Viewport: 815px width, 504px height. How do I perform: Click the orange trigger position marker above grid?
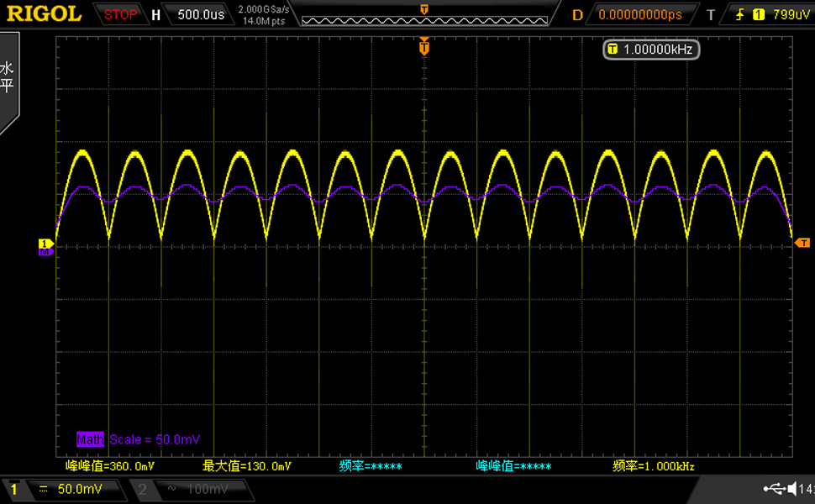pyautogui.click(x=424, y=48)
